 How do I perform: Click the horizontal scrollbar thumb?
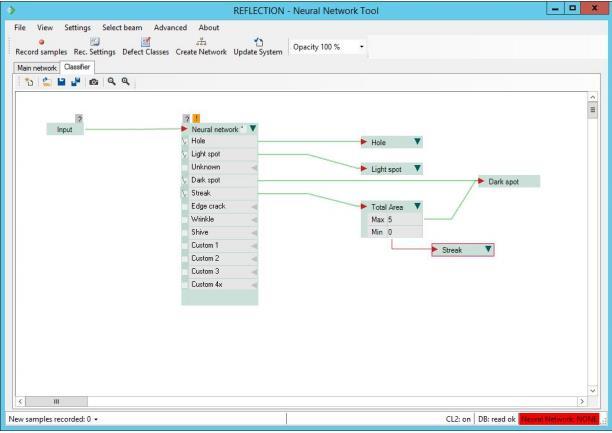coord(57,401)
